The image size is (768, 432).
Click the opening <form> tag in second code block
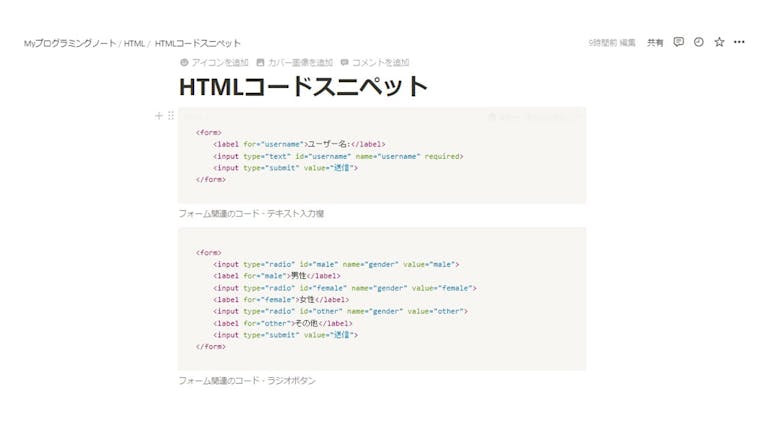(x=209, y=253)
